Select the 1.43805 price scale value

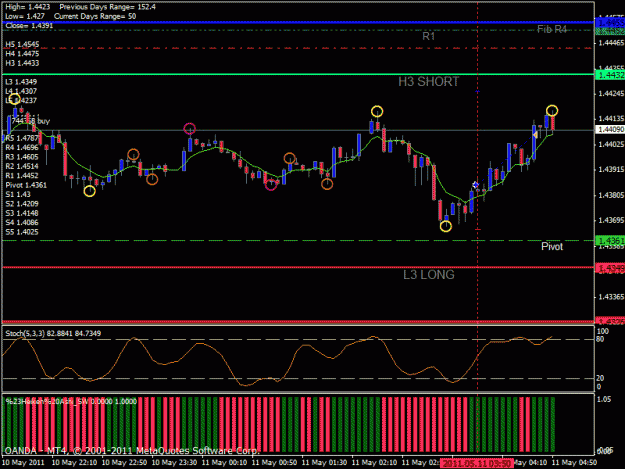coord(611,195)
